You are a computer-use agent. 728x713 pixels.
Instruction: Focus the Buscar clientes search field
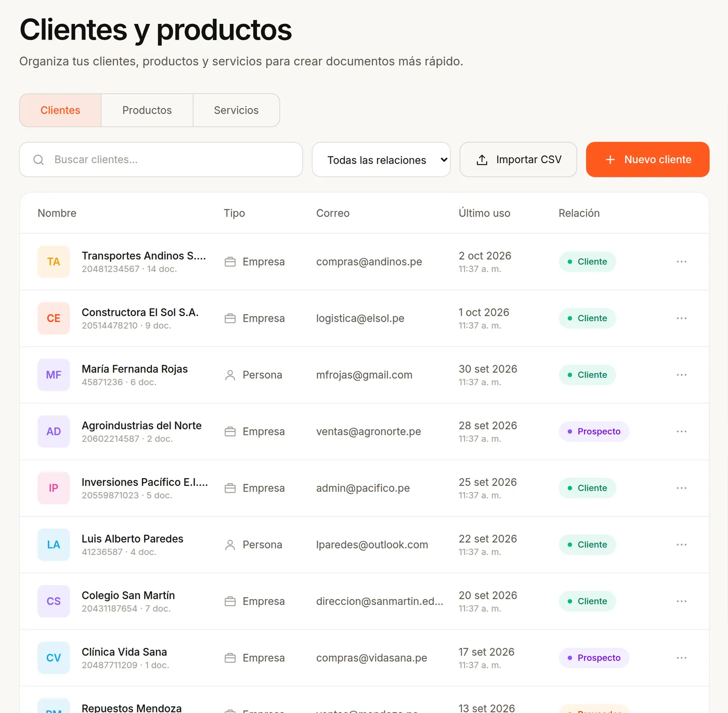(x=161, y=160)
